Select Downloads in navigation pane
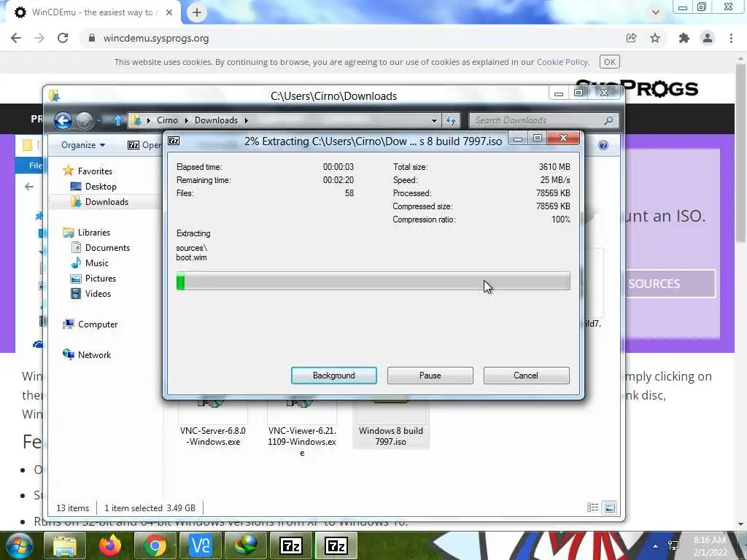 [x=107, y=201]
